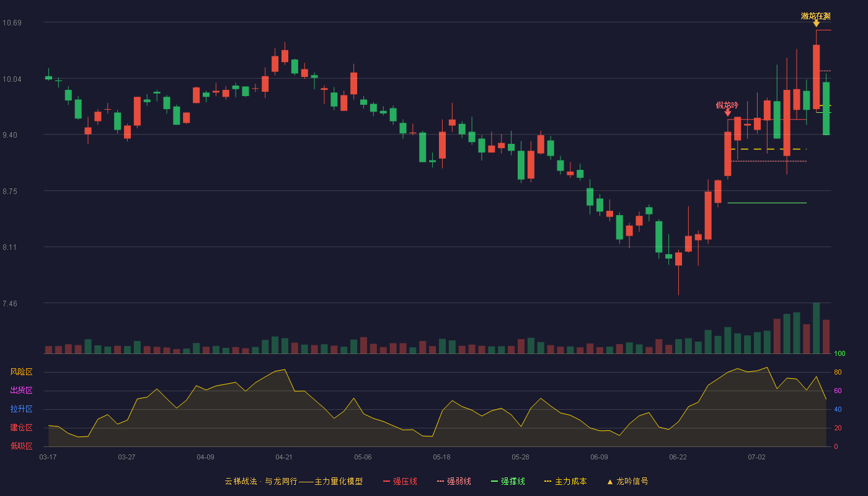The image size is (868, 496).
Task: Toggle the 强弱线 legend entry
Action: click(454, 481)
